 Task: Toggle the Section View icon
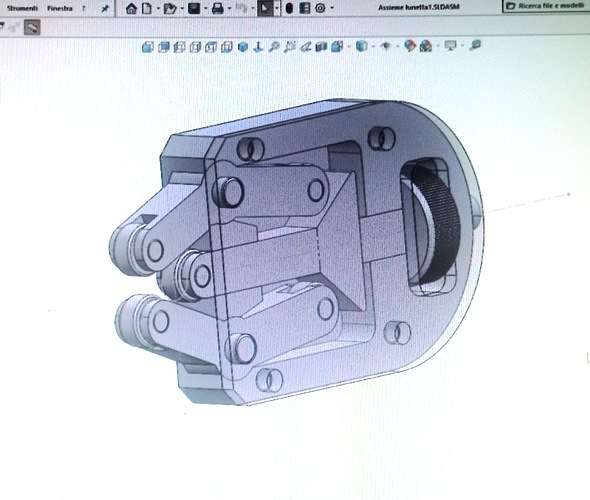(321, 47)
